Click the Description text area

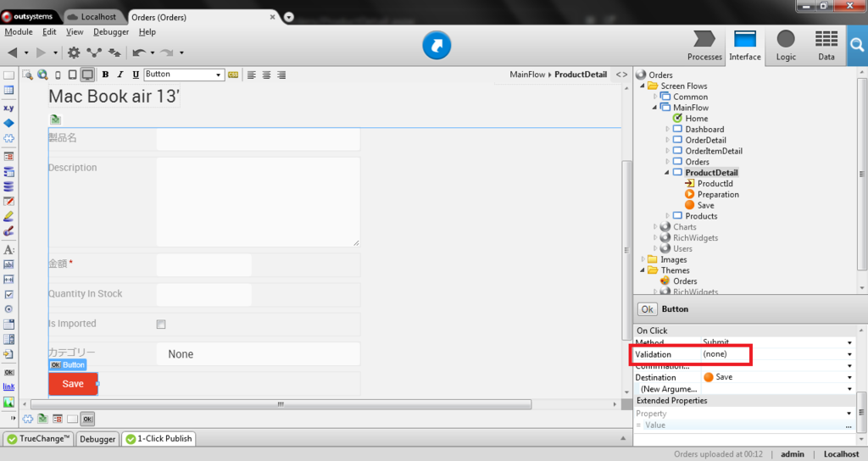coord(258,202)
